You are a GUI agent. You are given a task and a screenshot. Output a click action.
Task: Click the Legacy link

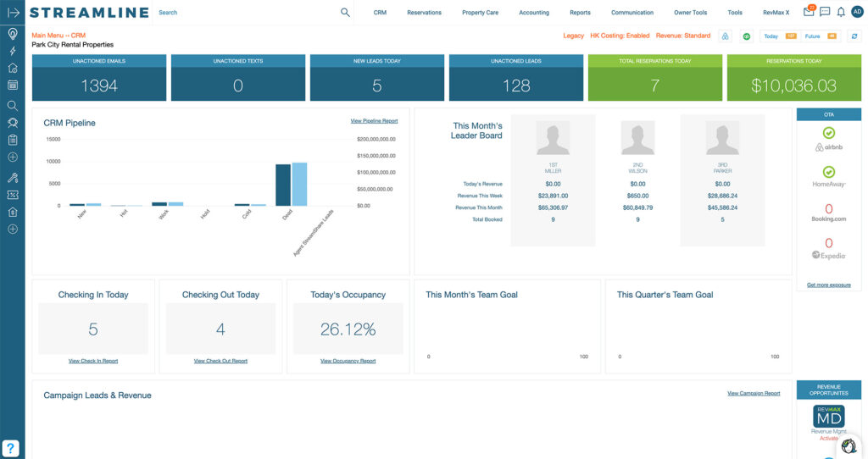click(x=574, y=36)
